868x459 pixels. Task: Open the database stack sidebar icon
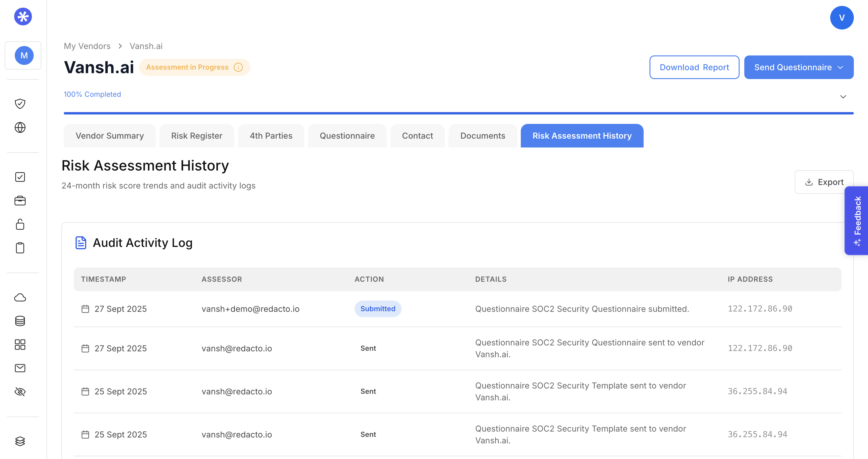(x=20, y=321)
